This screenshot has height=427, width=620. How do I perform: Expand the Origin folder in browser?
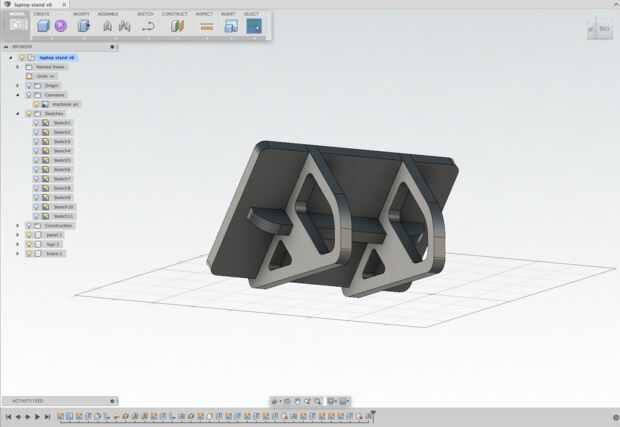click(x=18, y=85)
